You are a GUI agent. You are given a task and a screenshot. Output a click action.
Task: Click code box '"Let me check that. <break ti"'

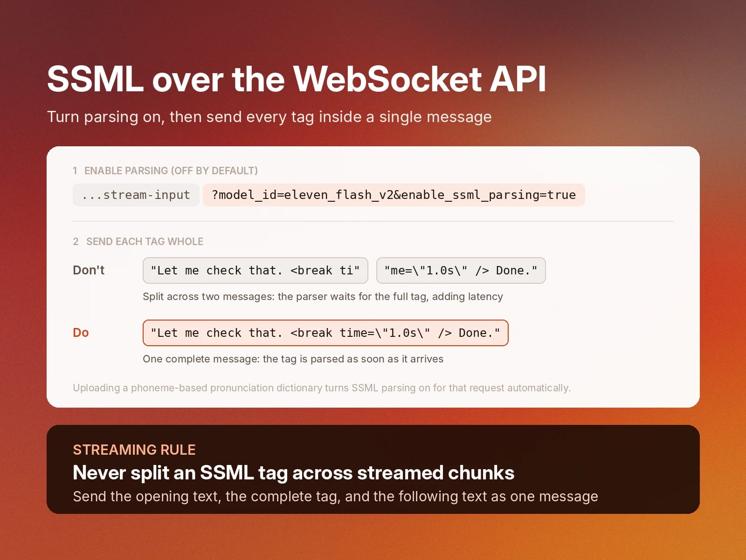pyautogui.click(x=256, y=270)
